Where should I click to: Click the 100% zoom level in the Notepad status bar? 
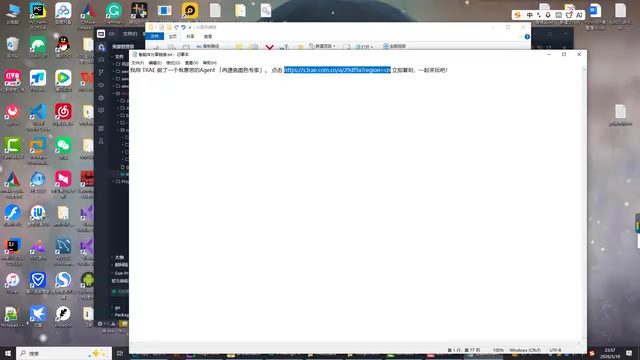pyautogui.click(x=498, y=350)
